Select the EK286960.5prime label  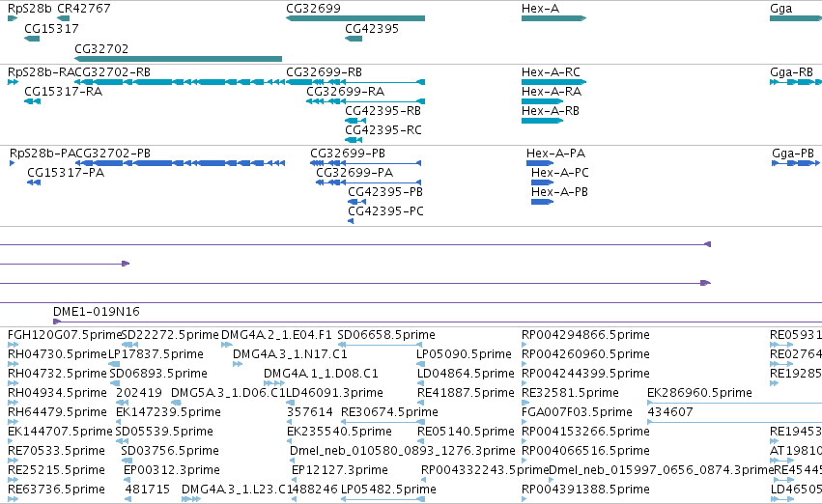pos(699,393)
